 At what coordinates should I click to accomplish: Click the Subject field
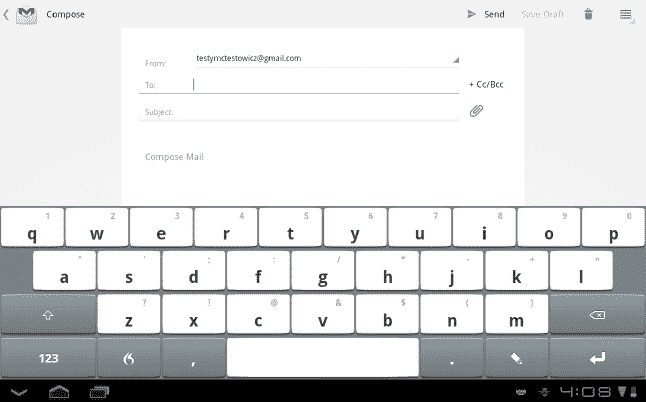click(x=299, y=112)
